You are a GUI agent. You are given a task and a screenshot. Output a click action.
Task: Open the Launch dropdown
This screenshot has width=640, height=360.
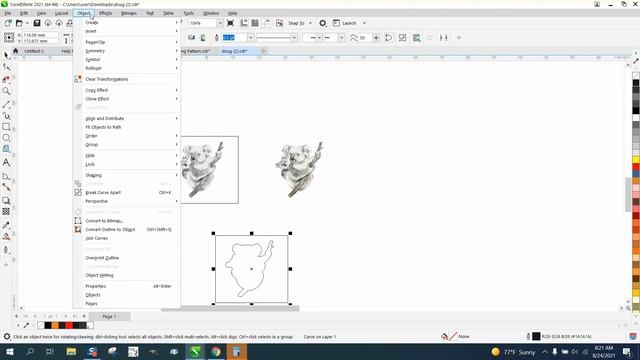tap(364, 23)
